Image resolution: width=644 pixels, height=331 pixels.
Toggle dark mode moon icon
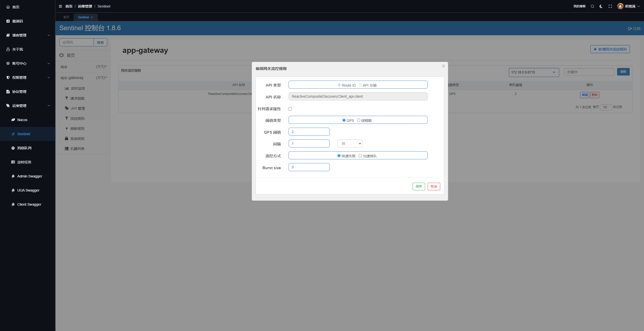(601, 6)
